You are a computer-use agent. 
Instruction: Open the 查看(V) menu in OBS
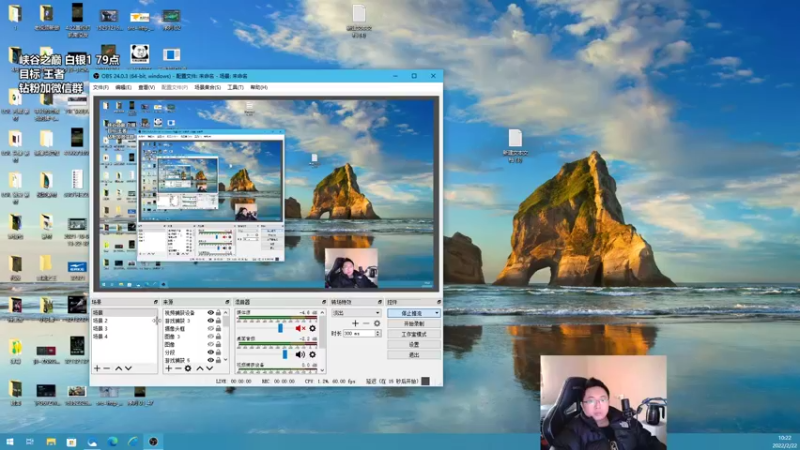(x=146, y=87)
